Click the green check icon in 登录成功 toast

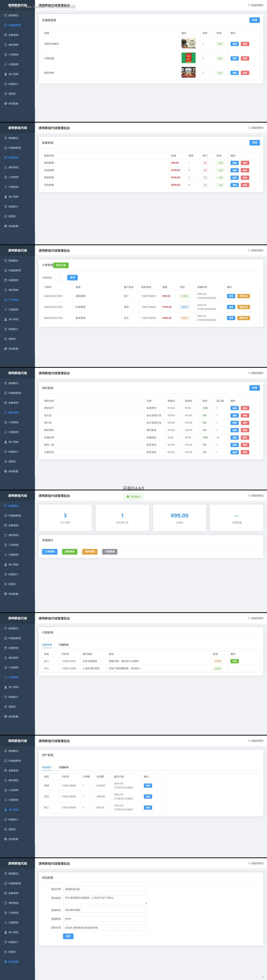(128, 497)
